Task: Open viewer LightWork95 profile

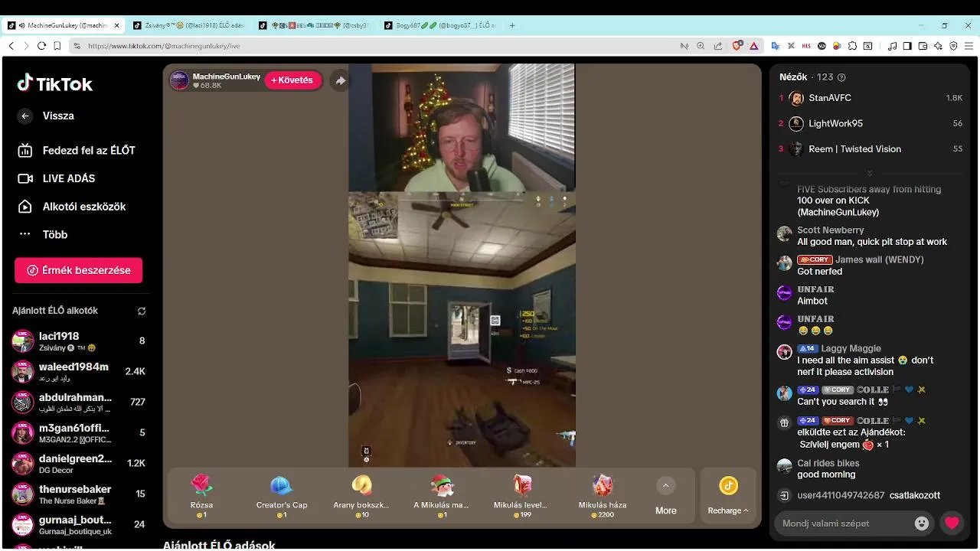Action: pos(871,123)
